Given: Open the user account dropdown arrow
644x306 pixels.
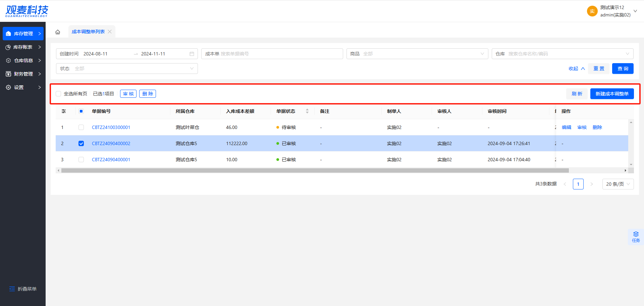Looking at the screenshot, I should point(635,11).
